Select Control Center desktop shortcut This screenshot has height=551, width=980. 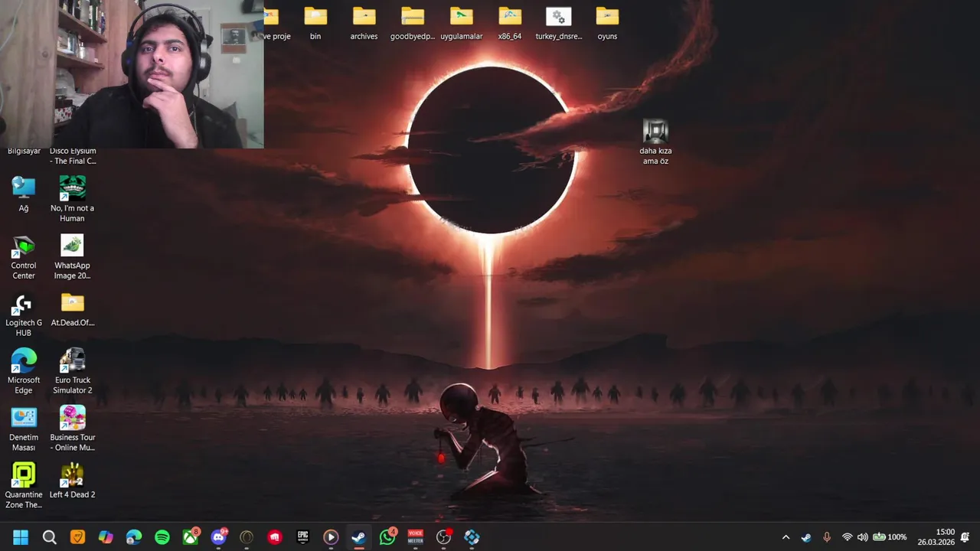click(x=24, y=256)
